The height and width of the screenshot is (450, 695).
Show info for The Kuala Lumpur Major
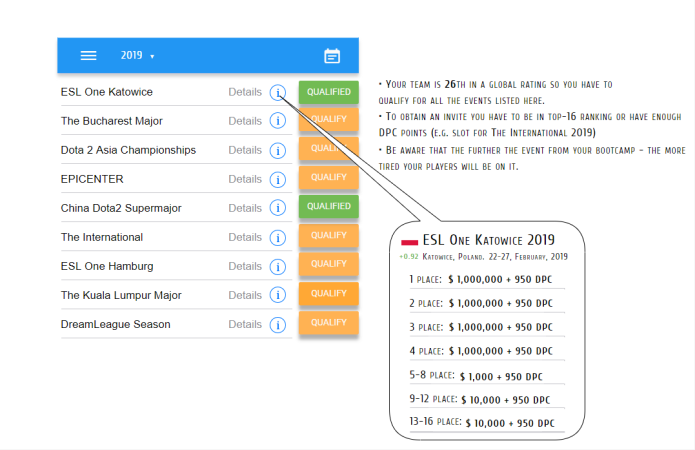click(x=278, y=295)
